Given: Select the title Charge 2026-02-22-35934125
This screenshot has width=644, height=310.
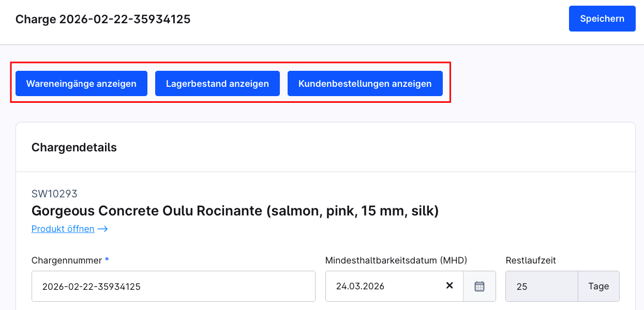Looking at the screenshot, I should (x=102, y=19).
